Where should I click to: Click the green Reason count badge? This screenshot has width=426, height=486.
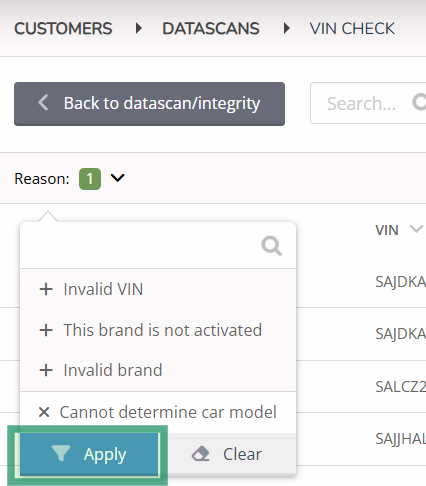click(x=90, y=179)
